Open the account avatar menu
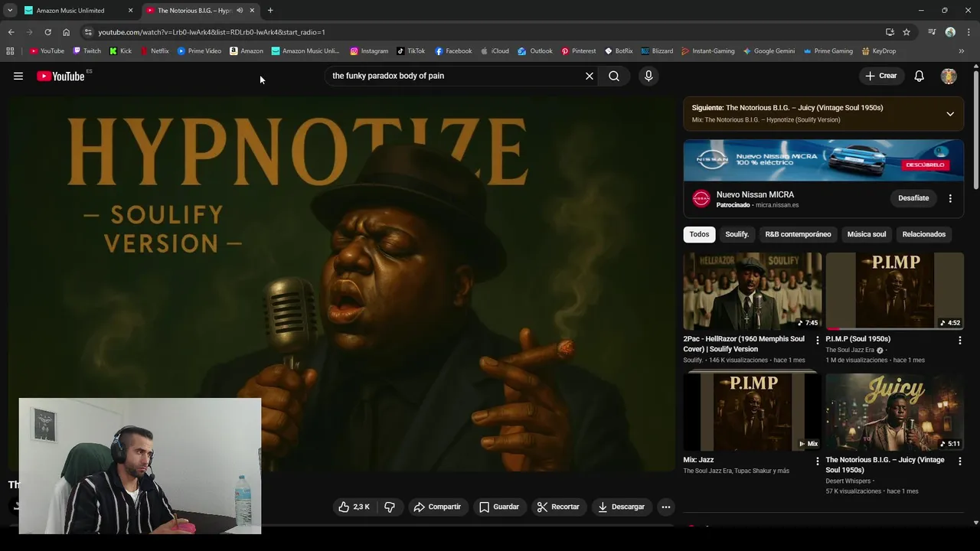Screen dimensions: 980x551 [949, 76]
